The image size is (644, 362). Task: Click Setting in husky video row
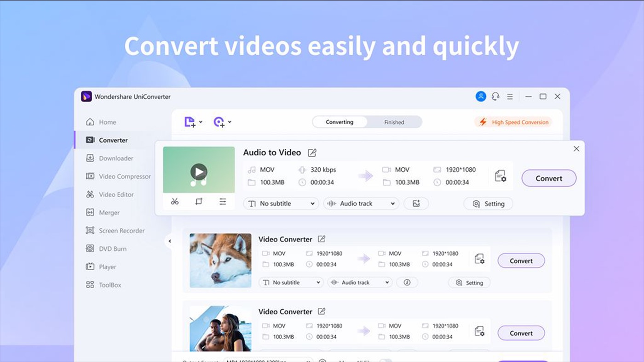(469, 283)
